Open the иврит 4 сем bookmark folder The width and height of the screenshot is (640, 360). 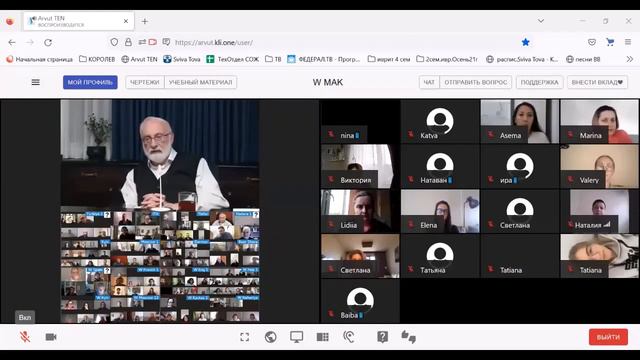click(x=389, y=59)
